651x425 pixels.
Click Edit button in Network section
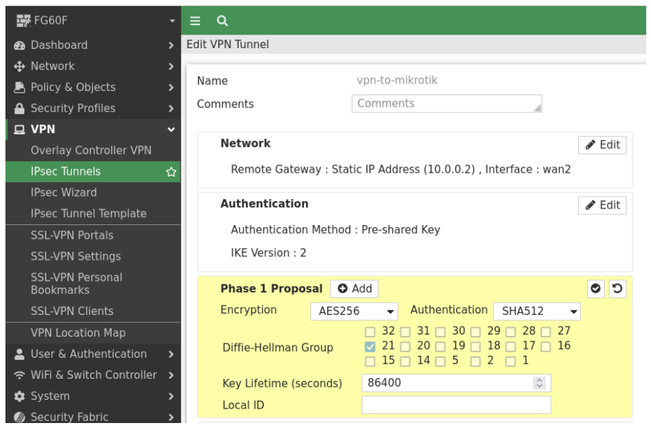tap(602, 145)
